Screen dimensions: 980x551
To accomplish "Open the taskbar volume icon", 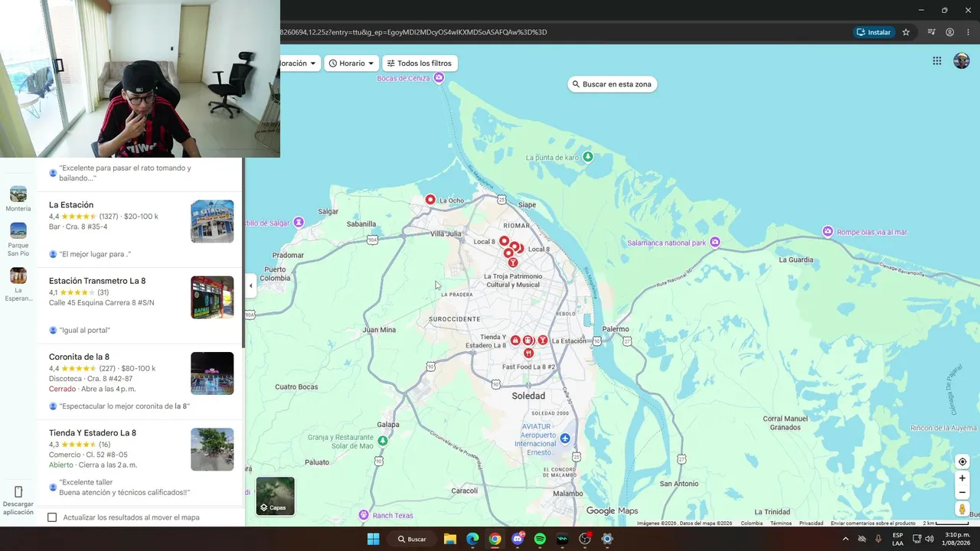I will (929, 539).
